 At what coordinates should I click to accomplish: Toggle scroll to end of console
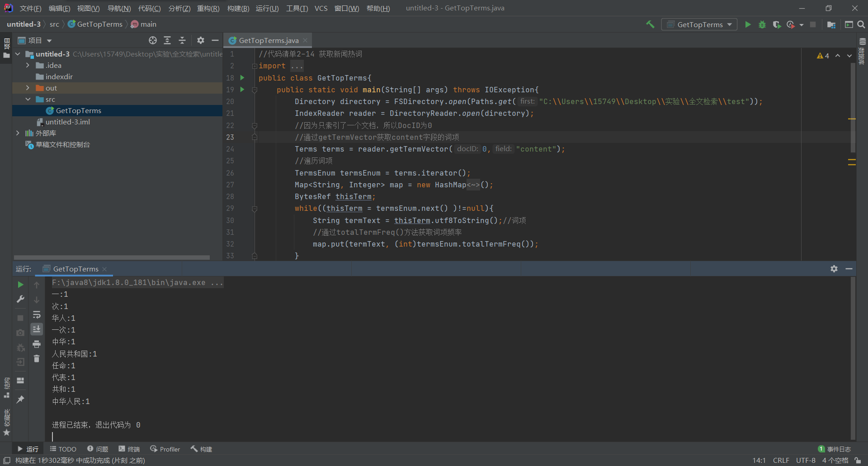pyautogui.click(x=37, y=329)
